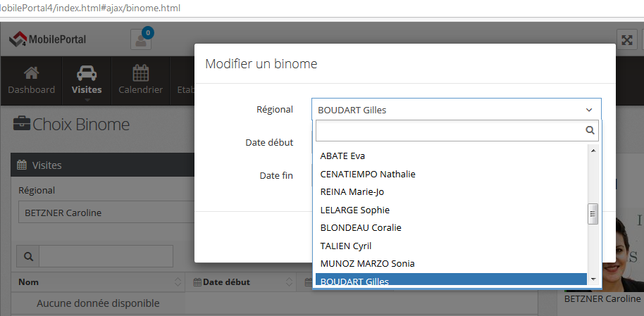Click calendar icon in Visites header

coord(22,165)
